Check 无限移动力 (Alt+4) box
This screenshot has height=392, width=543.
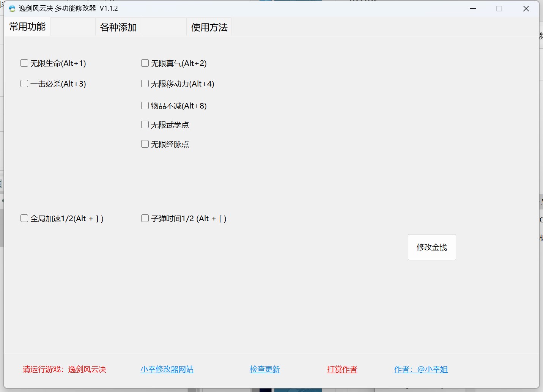tap(145, 83)
